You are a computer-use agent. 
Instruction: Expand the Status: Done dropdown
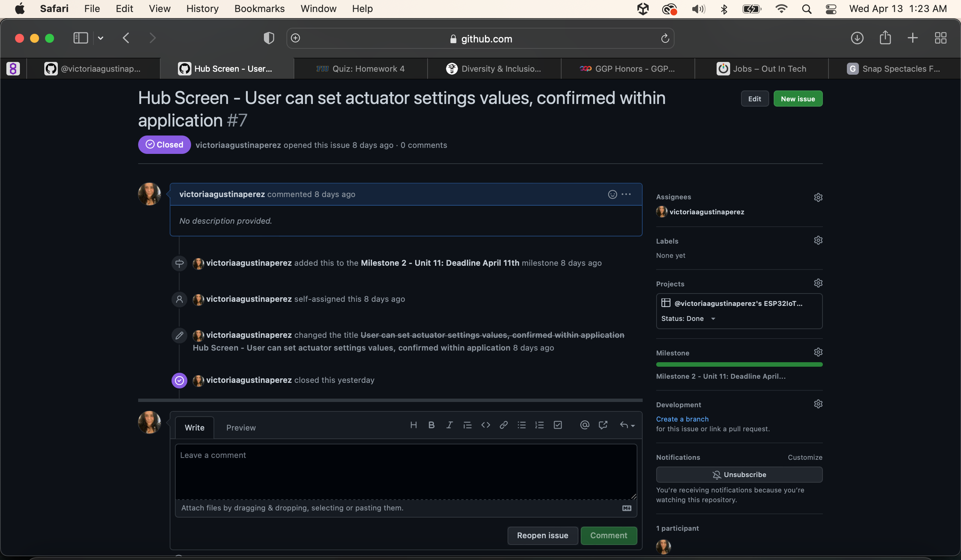(713, 319)
